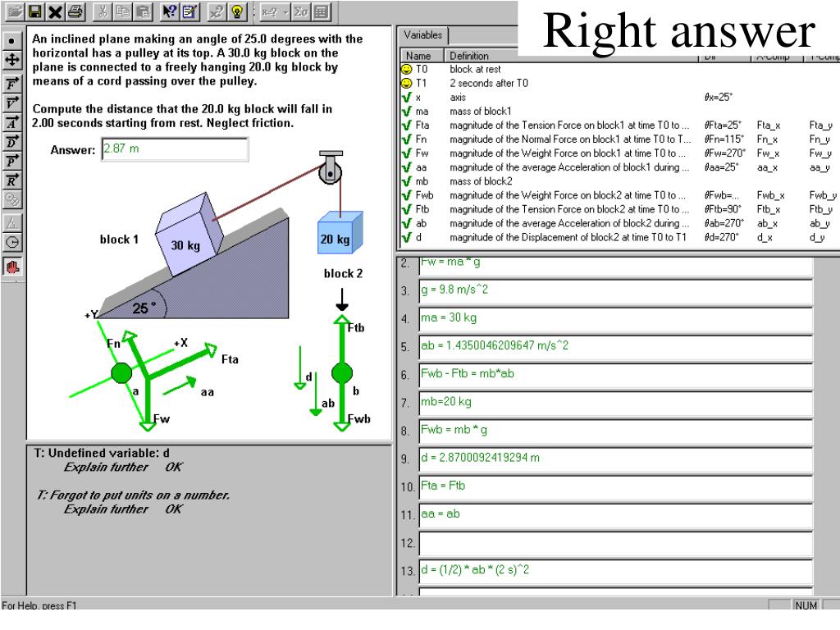Select Fta Tension Force on block1 row

click(x=619, y=126)
